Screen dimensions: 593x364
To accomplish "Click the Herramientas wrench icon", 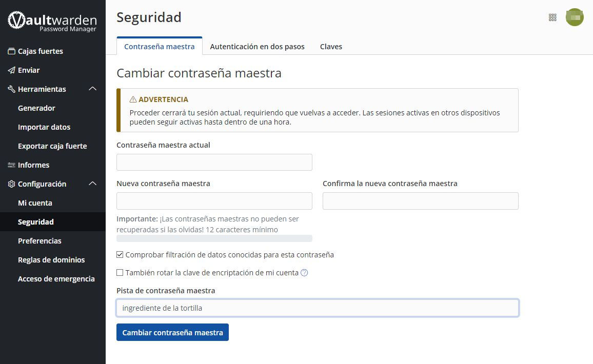I will pos(11,89).
